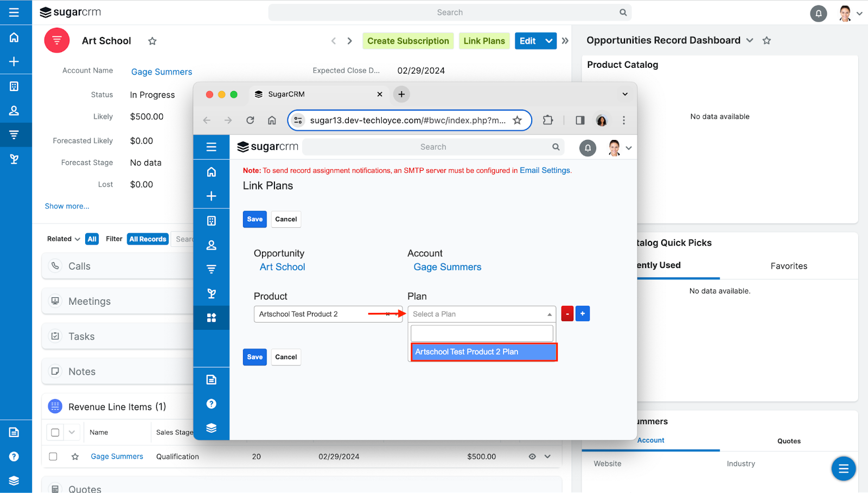
Task: Expand the Edit button dropdown arrow
Action: (548, 41)
